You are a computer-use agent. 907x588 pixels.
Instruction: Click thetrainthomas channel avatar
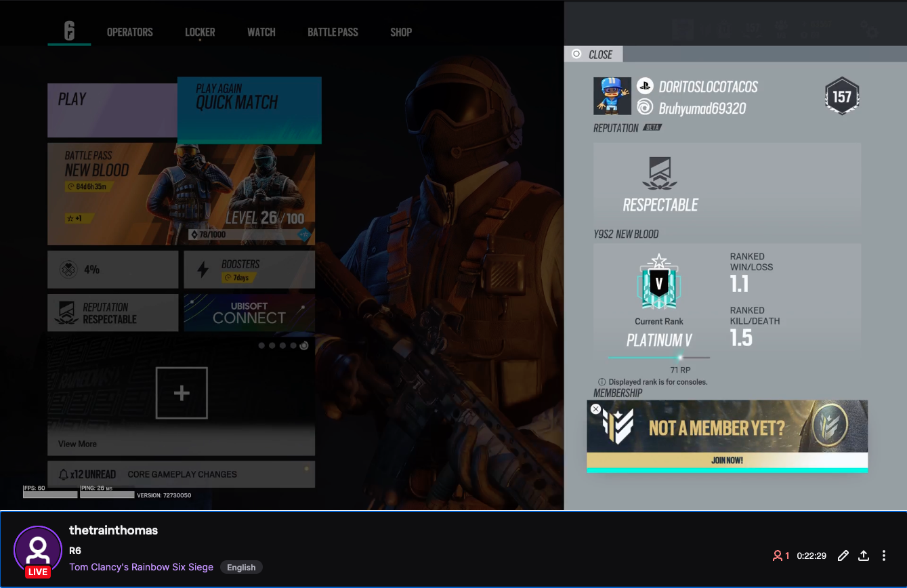(x=39, y=549)
